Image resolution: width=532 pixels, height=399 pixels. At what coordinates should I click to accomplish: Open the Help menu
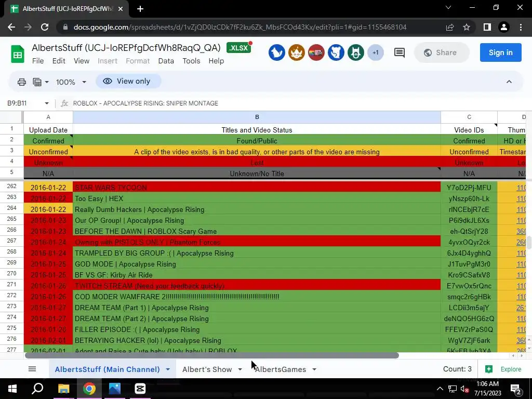pyautogui.click(x=216, y=61)
